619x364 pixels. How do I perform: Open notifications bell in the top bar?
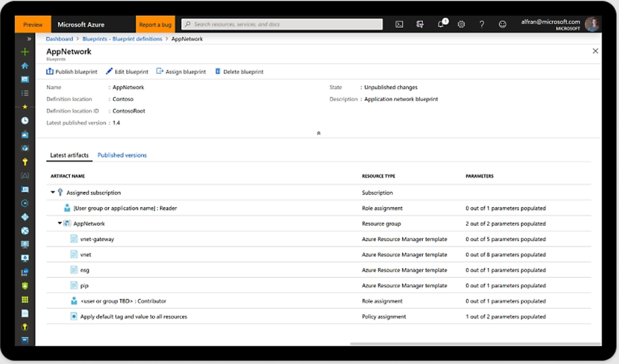(x=441, y=24)
